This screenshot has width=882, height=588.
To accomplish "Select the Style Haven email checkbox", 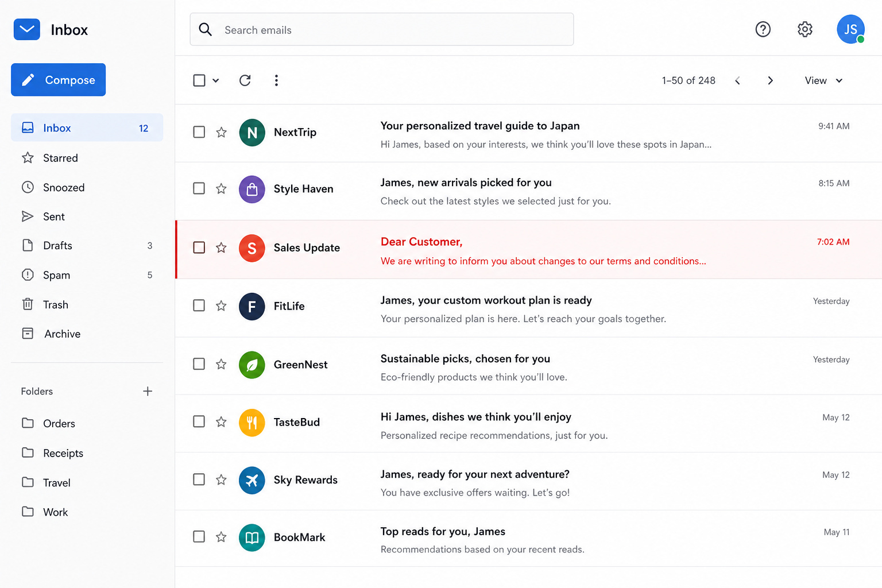I will point(199,188).
